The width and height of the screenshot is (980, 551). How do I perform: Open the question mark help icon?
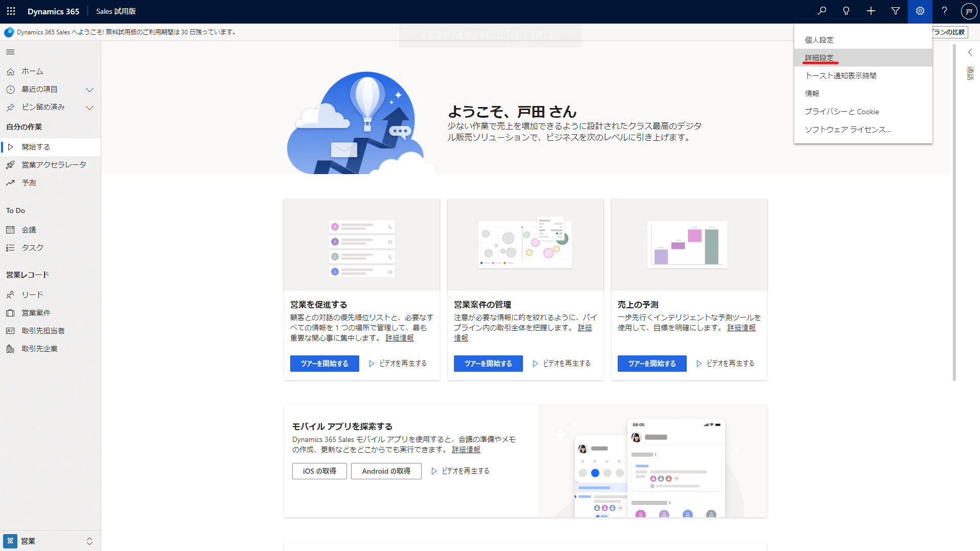coord(945,11)
